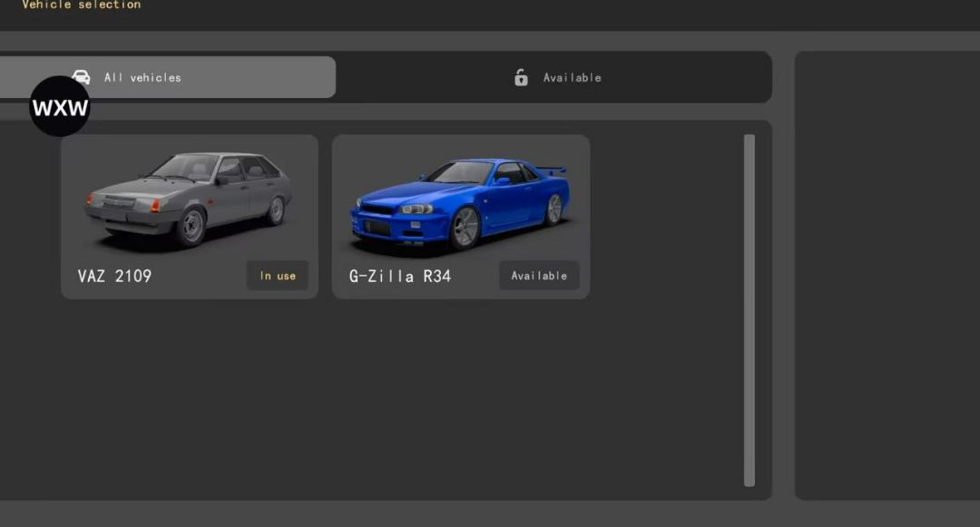Click the VAZ 2109 name label
Screen dimensions: 980x527
(x=114, y=276)
